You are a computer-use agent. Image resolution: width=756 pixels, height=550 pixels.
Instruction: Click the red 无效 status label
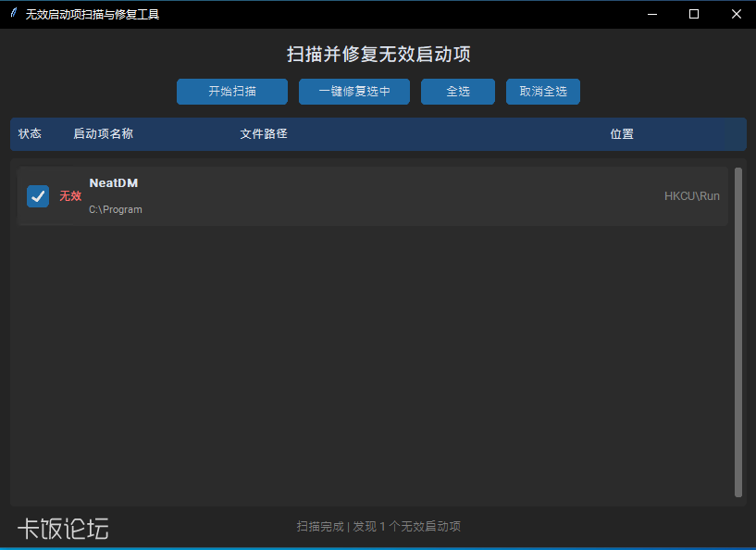point(70,196)
